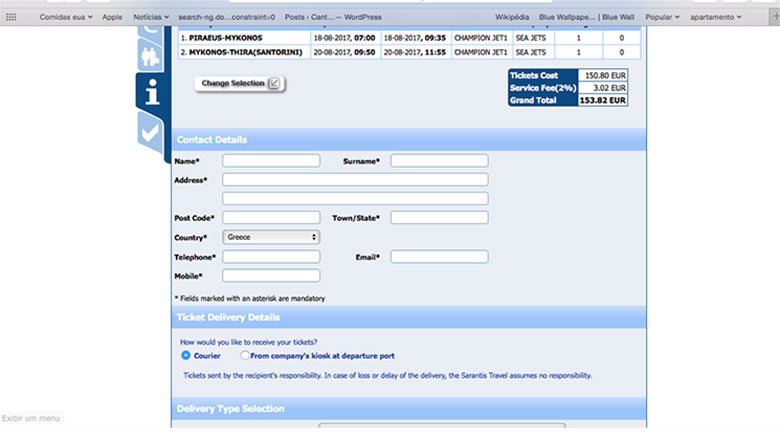Click the 18-08-2017, 07:00 departure cell
The image size is (780, 442).
click(x=346, y=38)
